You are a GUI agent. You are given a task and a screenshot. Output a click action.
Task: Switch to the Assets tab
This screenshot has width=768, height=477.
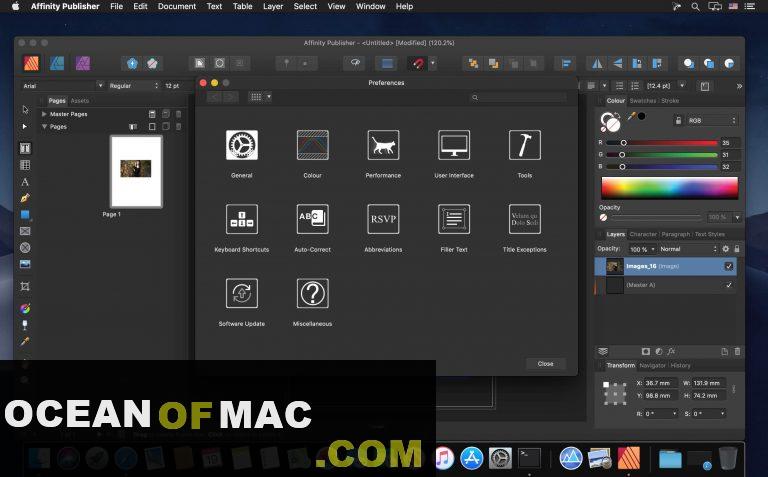tap(80, 101)
